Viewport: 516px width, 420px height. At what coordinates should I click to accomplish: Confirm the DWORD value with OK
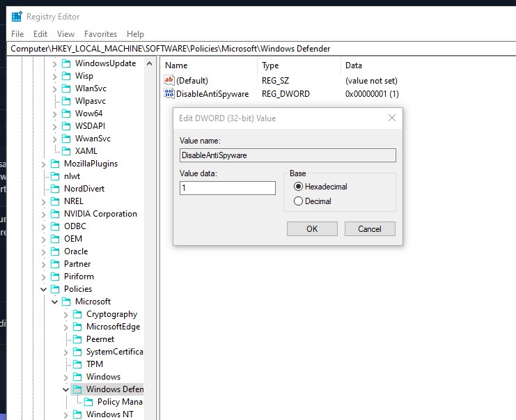coord(312,228)
